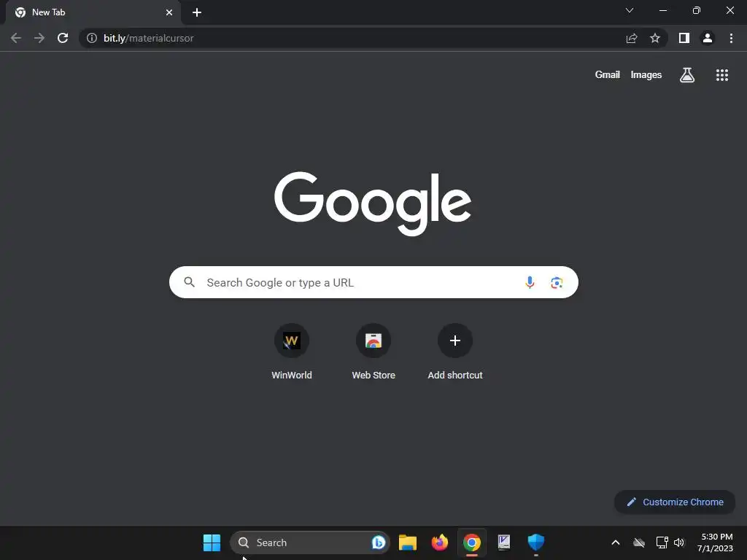Open network settings tray icon
This screenshot has width=747, height=560.
[x=662, y=542]
